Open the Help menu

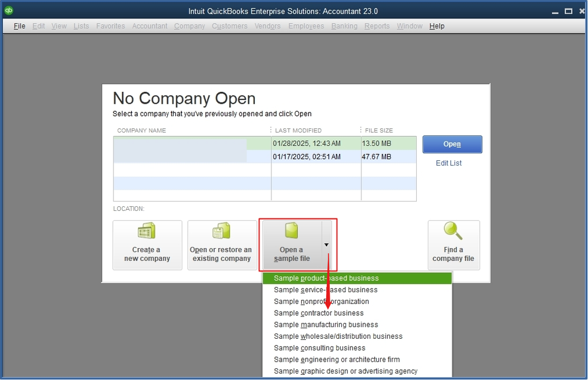coord(437,26)
